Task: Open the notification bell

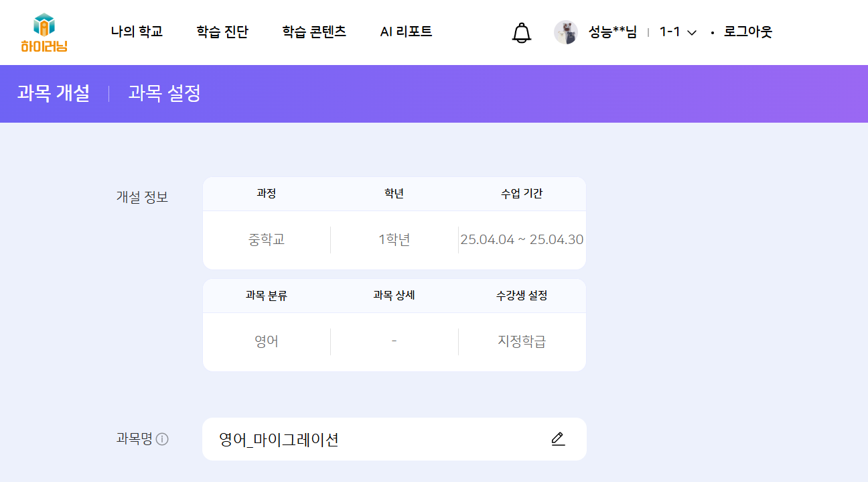Action: [x=521, y=32]
